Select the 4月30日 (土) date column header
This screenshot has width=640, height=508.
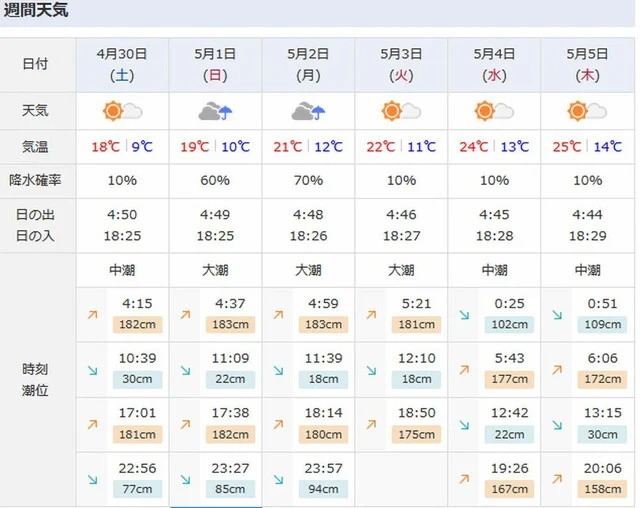pyautogui.click(x=122, y=64)
